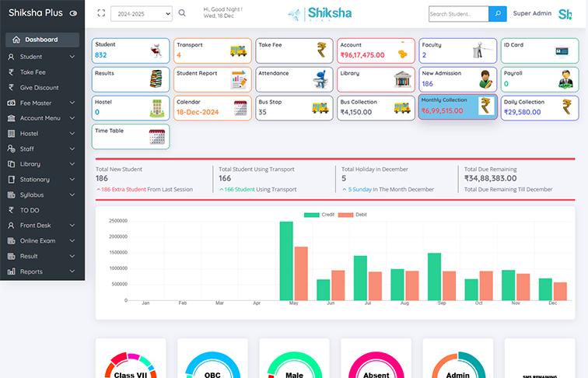Toggle the sidebar eye icon beside Shiksha Plus

73,13
